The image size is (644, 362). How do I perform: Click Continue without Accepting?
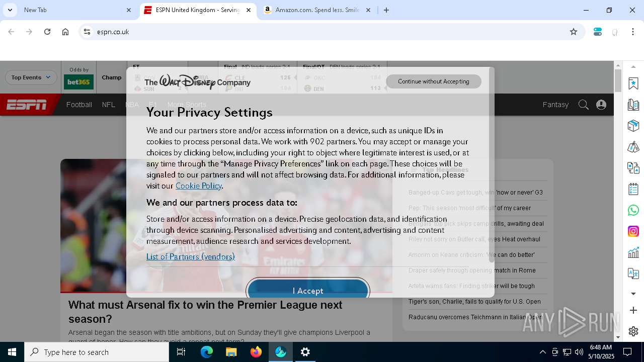434,81
